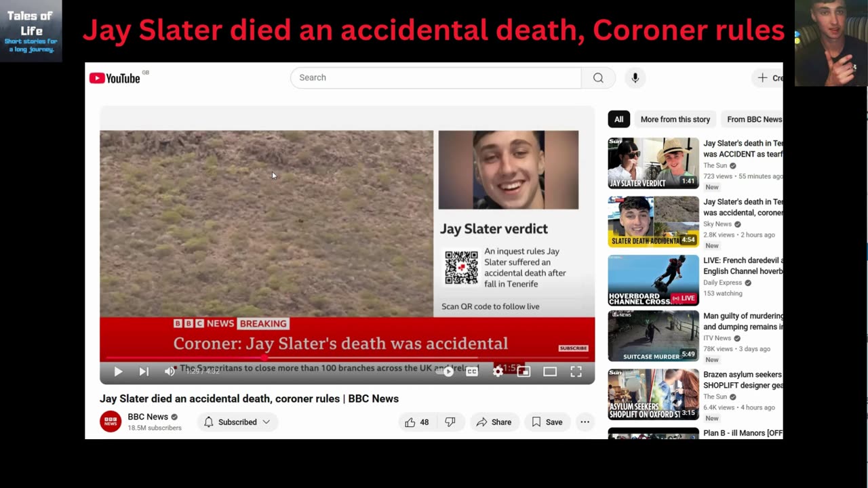
Task: Enter full screen mode
Action: click(576, 371)
